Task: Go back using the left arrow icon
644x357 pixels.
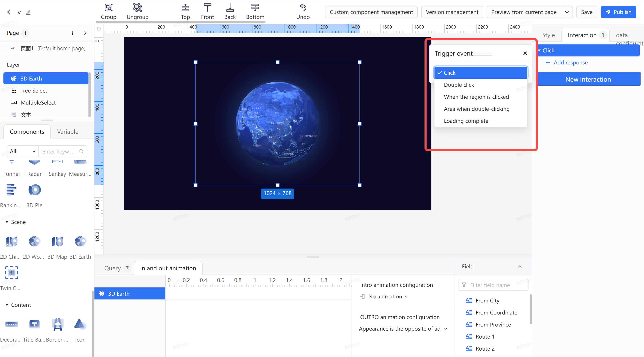Action: 9,12
